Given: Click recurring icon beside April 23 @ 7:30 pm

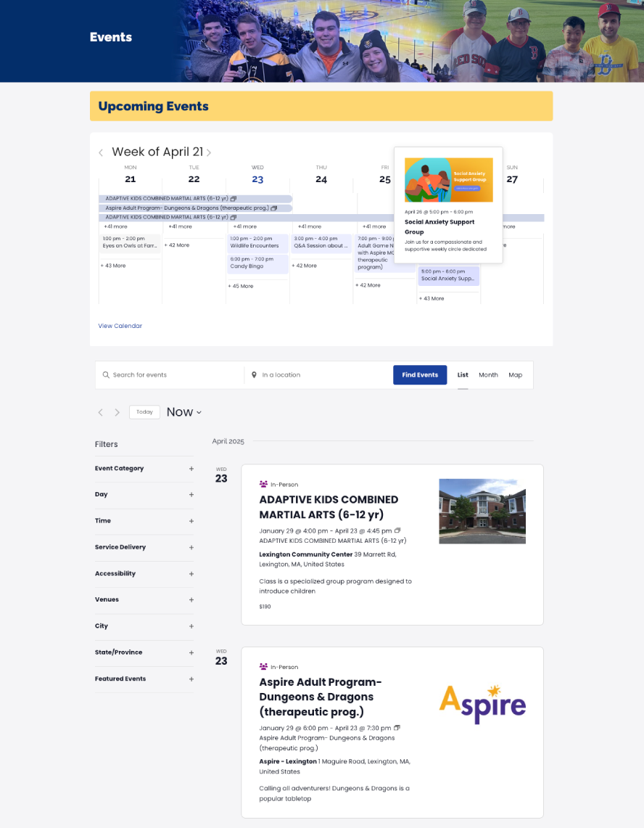Looking at the screenshot, I should pyautogui.click(x=397, y=728).
